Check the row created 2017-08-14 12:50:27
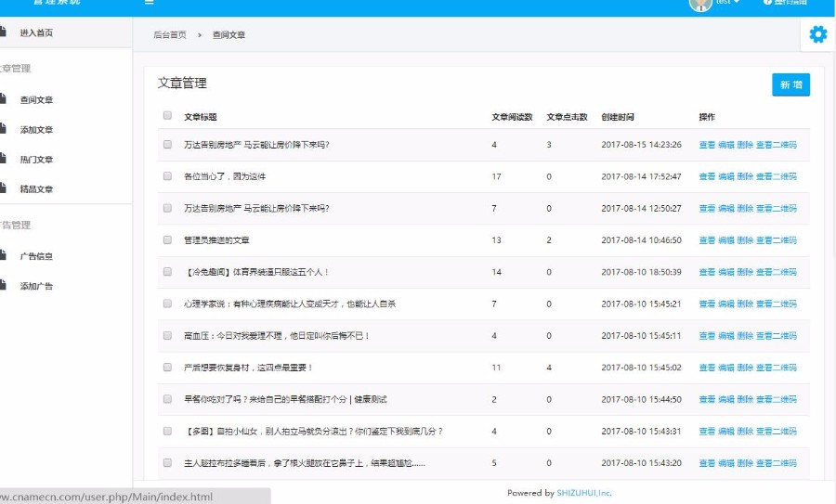The width and height of the screenshot is (836, 504). (x=167, y=208)
